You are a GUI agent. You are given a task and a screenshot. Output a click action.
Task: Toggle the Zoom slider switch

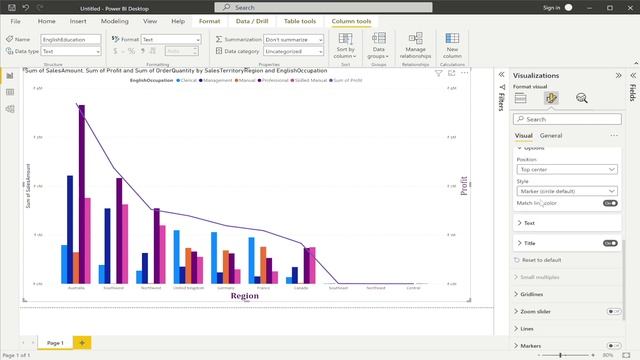[614, 311]
